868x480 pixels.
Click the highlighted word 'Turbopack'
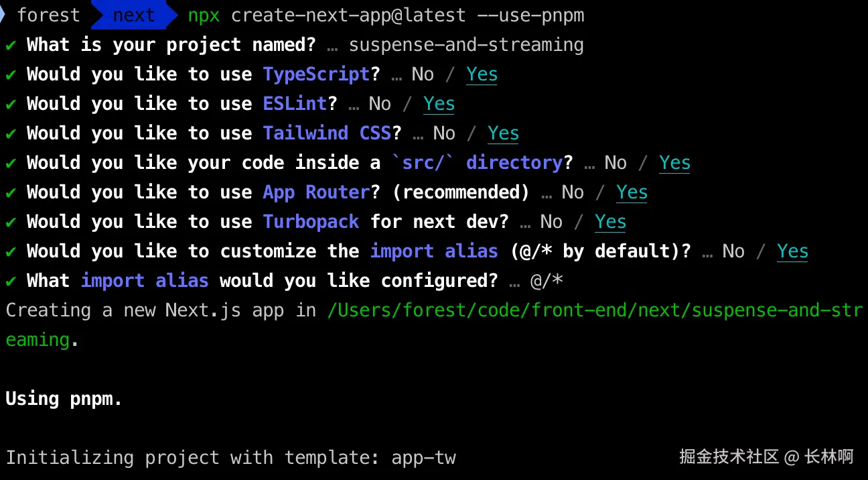[x=311, y=222]
